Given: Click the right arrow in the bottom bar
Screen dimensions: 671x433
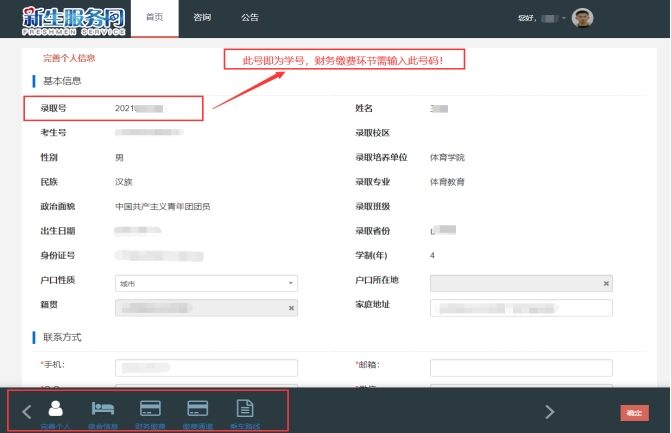Looking at the screenshot, I should click(549, 411).
